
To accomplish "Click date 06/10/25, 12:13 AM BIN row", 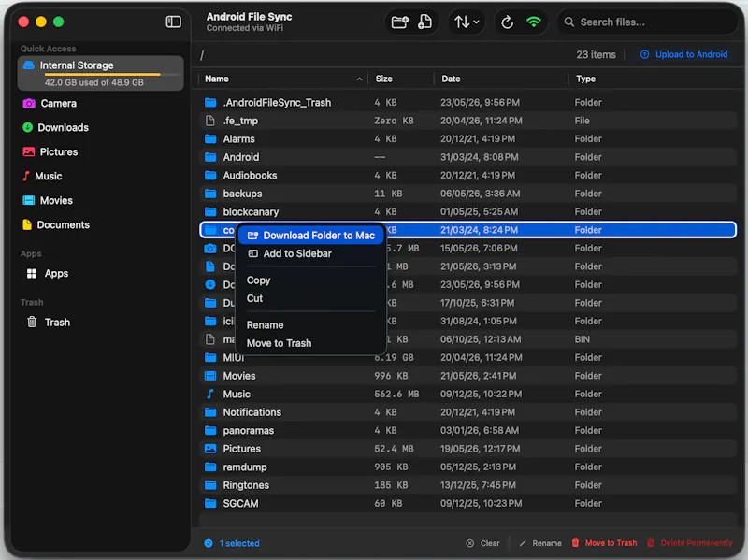I will [x=481, y=339].
